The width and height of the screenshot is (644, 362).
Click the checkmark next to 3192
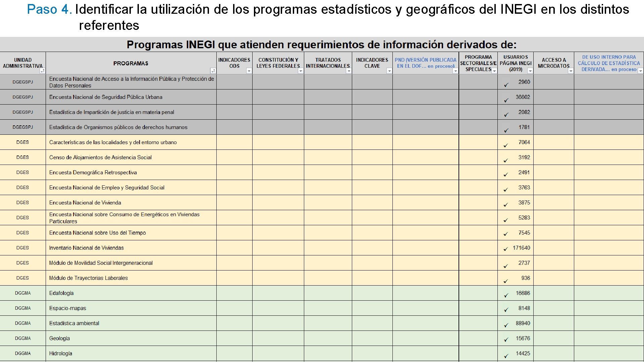(506, 161)
